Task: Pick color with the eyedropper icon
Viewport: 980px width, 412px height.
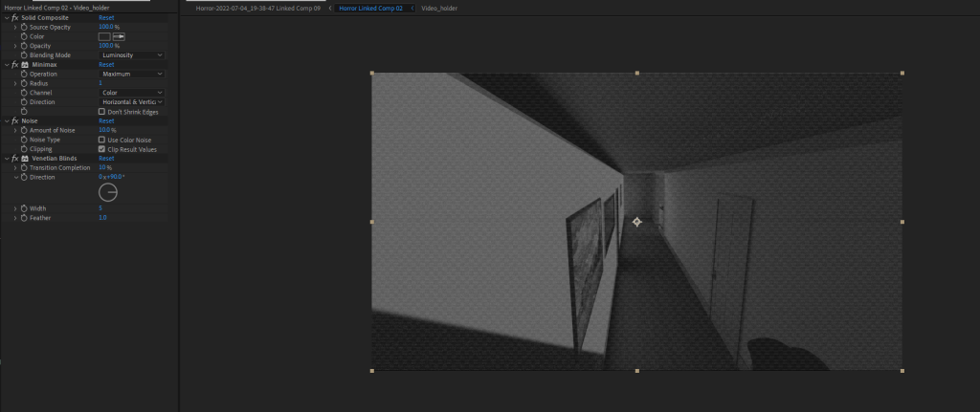Action: coord(119,37)
